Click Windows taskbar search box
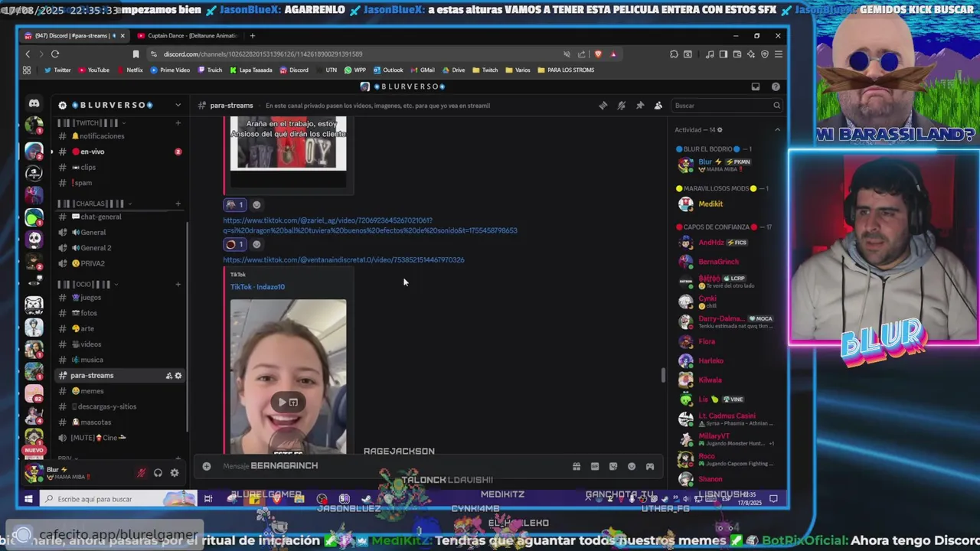This screenshot has width=980, height=551. coord(119,499)
